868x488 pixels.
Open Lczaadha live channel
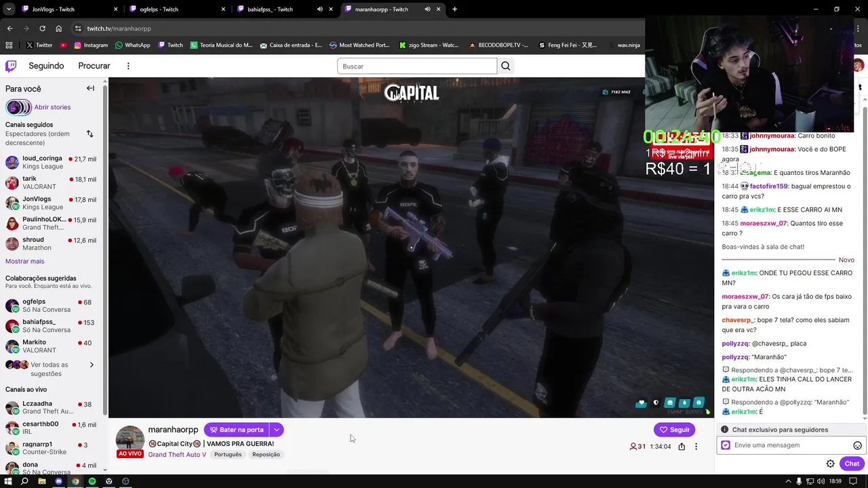[x=51, y=407]
